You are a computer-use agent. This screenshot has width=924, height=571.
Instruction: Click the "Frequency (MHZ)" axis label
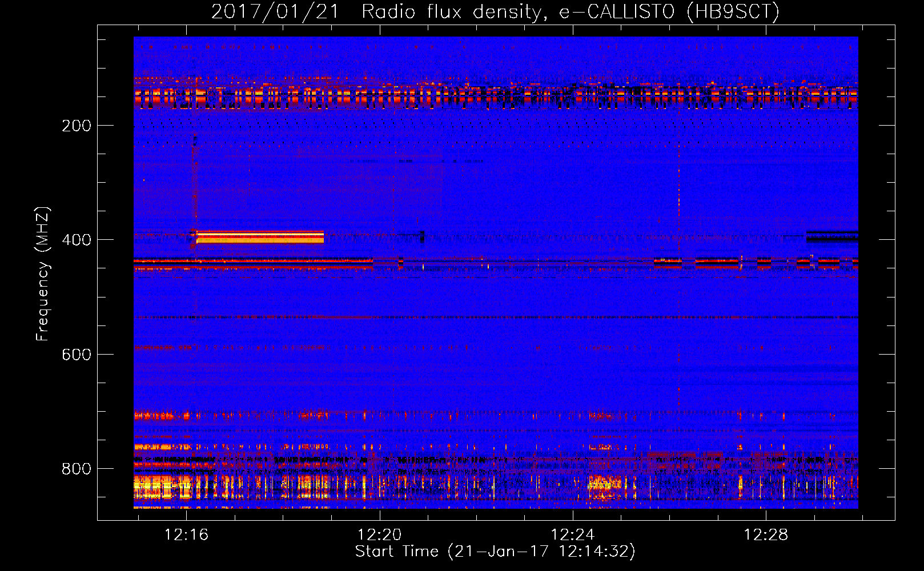point(43,274)
